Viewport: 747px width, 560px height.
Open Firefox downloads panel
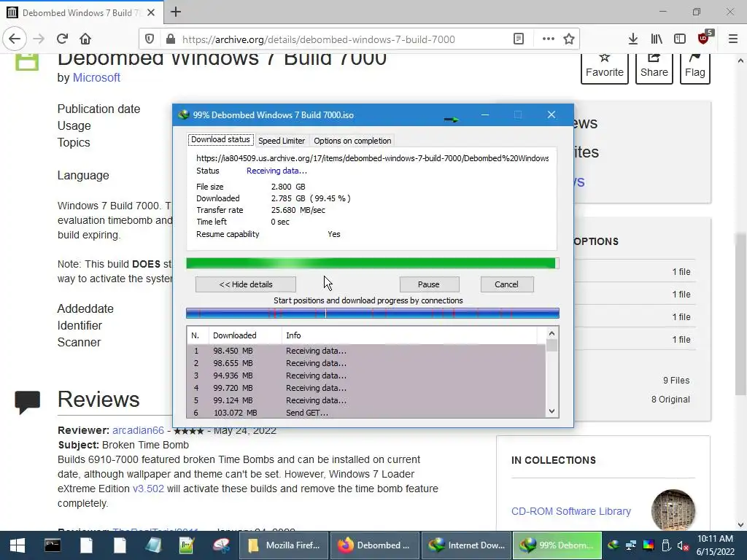[633, 39]
